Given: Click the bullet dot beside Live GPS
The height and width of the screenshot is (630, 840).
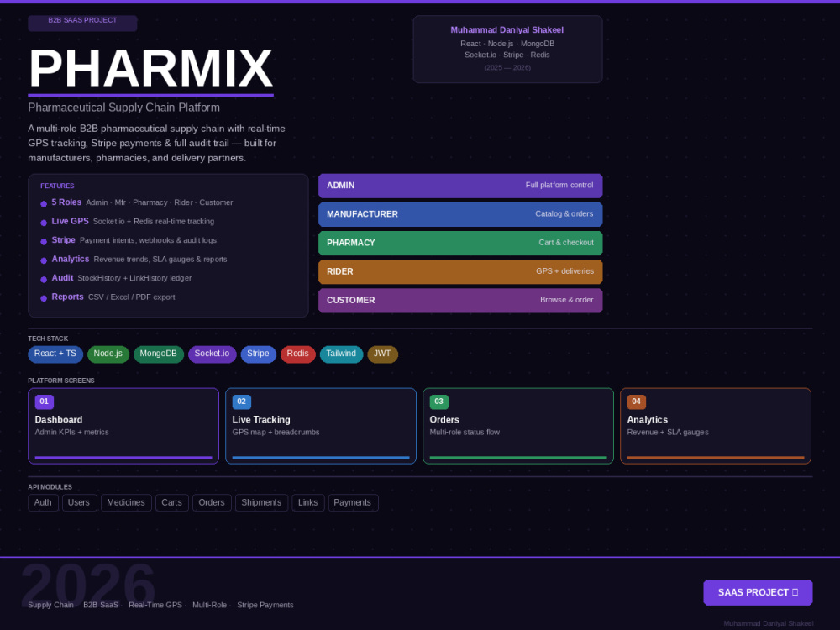Looking at the screenshot, I should (x=44, y=223).
